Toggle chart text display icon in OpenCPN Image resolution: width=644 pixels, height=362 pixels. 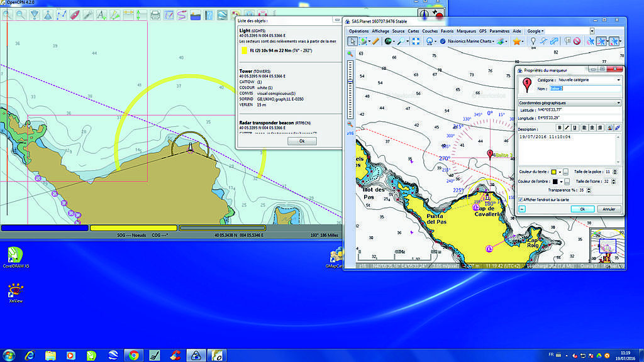pos(101,15)
